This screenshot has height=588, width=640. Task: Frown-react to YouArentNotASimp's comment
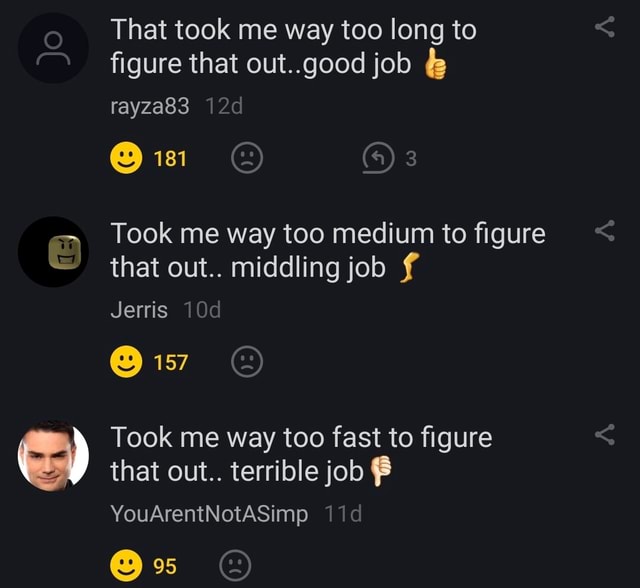pyautogui.click(x=234, y=566)
